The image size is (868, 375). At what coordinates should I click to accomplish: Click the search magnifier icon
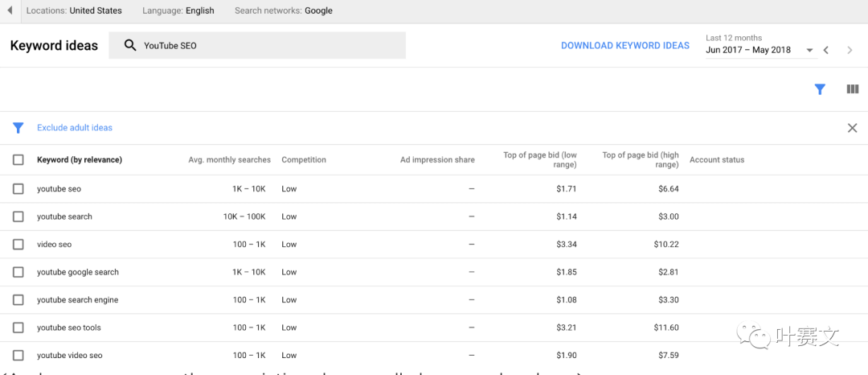130,46
